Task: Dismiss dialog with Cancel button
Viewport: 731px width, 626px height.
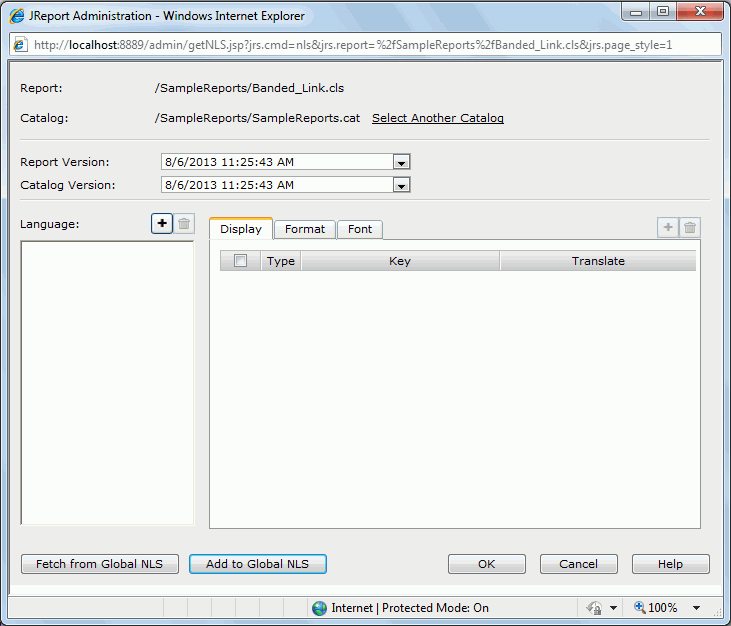Action: pyautogui.click(x=579, y=564)
